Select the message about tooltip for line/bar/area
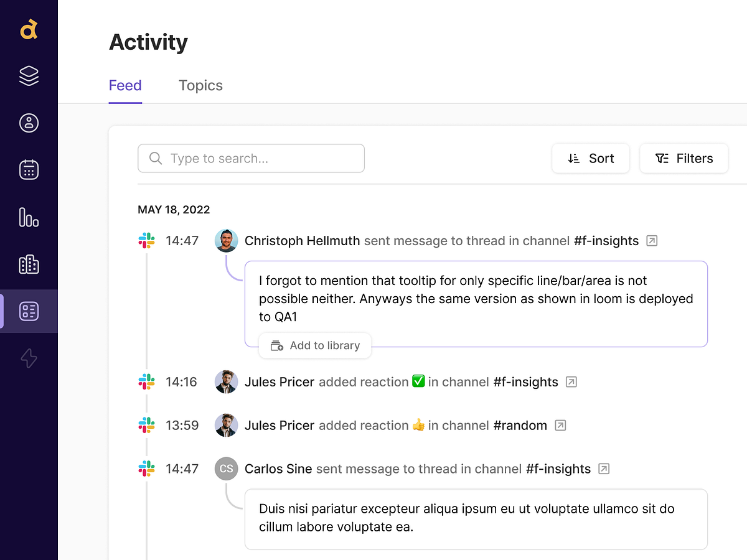Image resolution: width=747 pixels, height=560 pixels. tap(476, 304)
